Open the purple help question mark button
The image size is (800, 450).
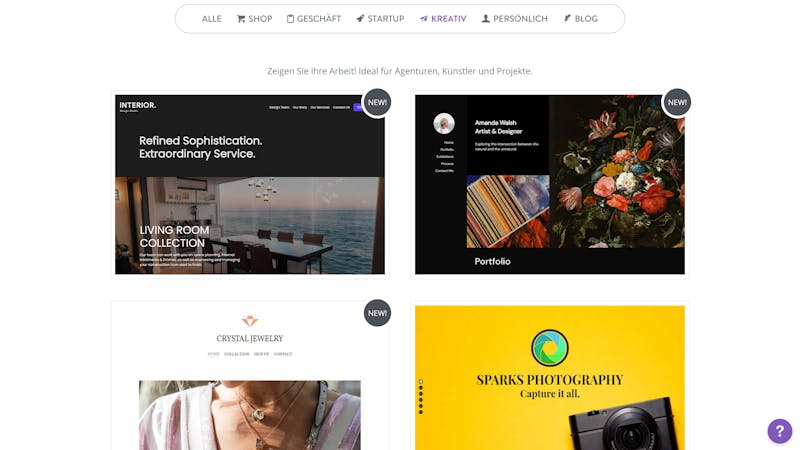pyautogui.click(x=780, y=431)
